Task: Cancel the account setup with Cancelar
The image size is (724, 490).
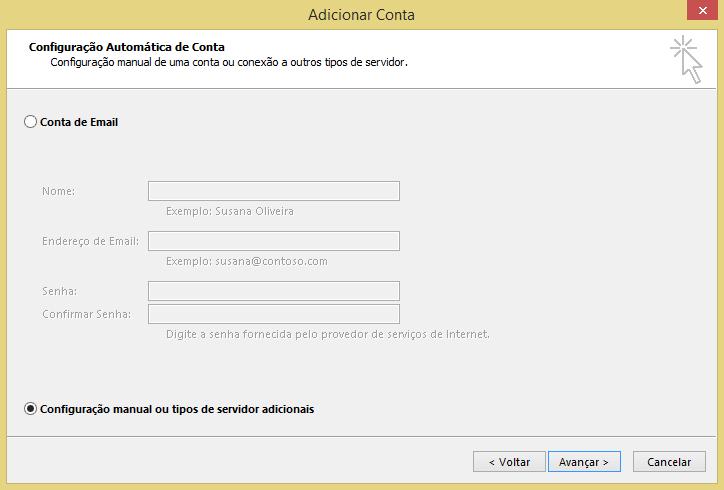Action: [x=669, y=462]
